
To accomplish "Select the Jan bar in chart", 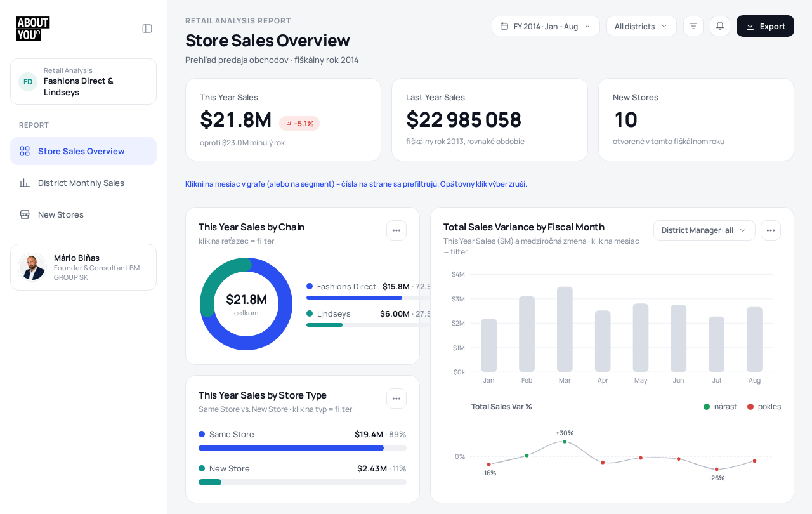I will (x=489, y=345).
